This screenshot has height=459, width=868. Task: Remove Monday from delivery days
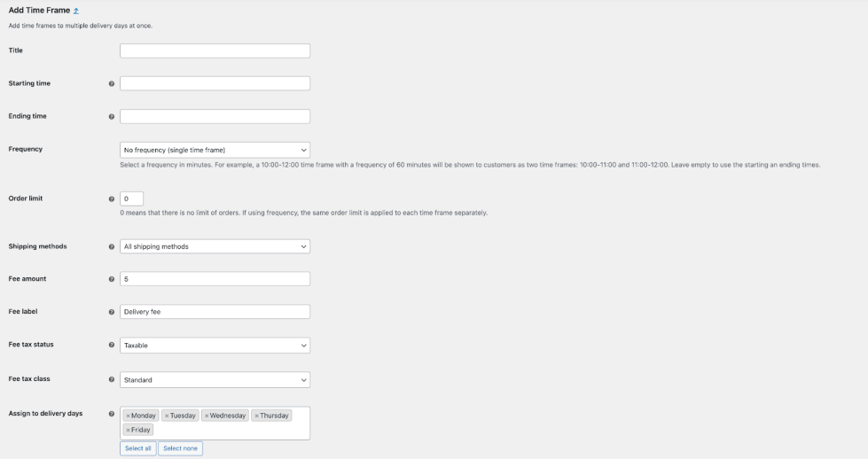pyautogui.click(x=128, y=416)
